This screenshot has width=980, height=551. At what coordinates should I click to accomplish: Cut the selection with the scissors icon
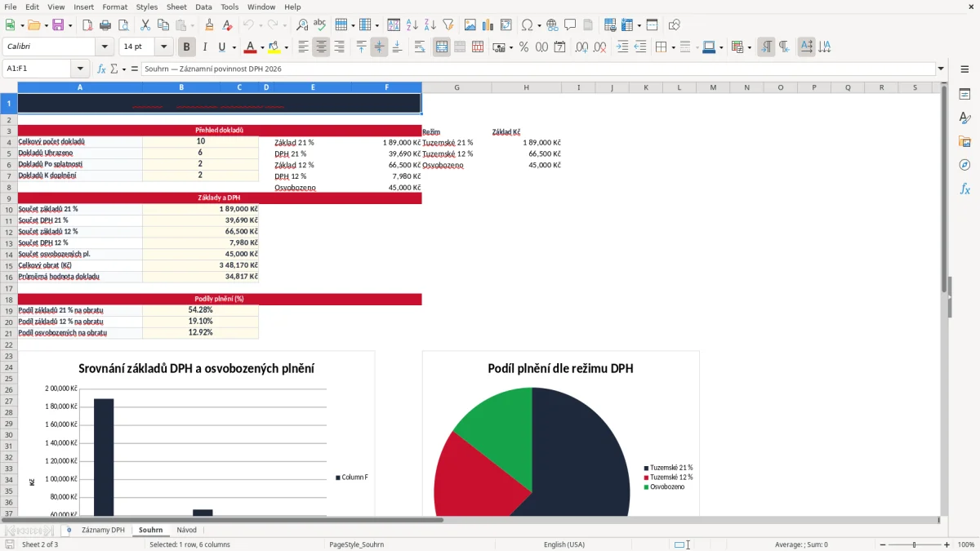coord(145,25)
